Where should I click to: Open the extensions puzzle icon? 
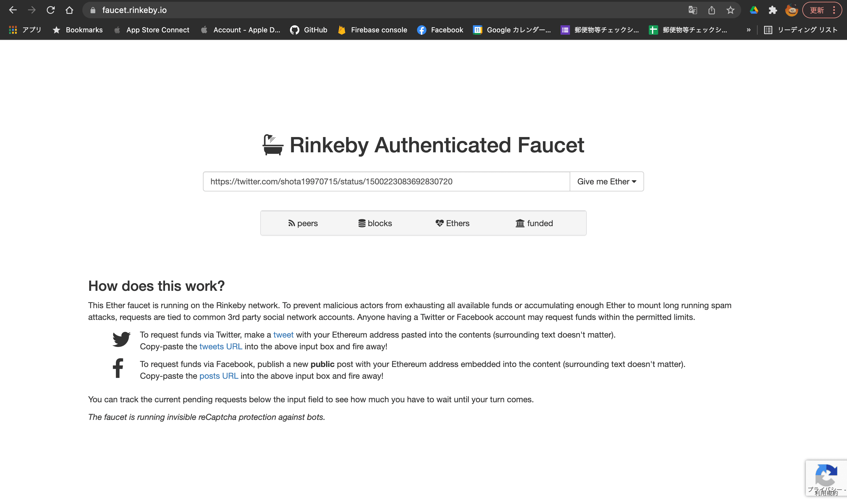[773, 10]
